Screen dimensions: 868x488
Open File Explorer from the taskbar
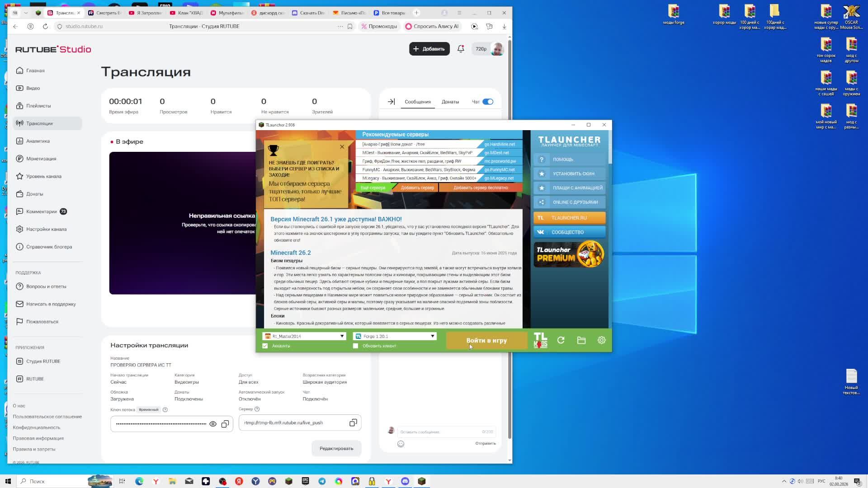tap(172, 481)
